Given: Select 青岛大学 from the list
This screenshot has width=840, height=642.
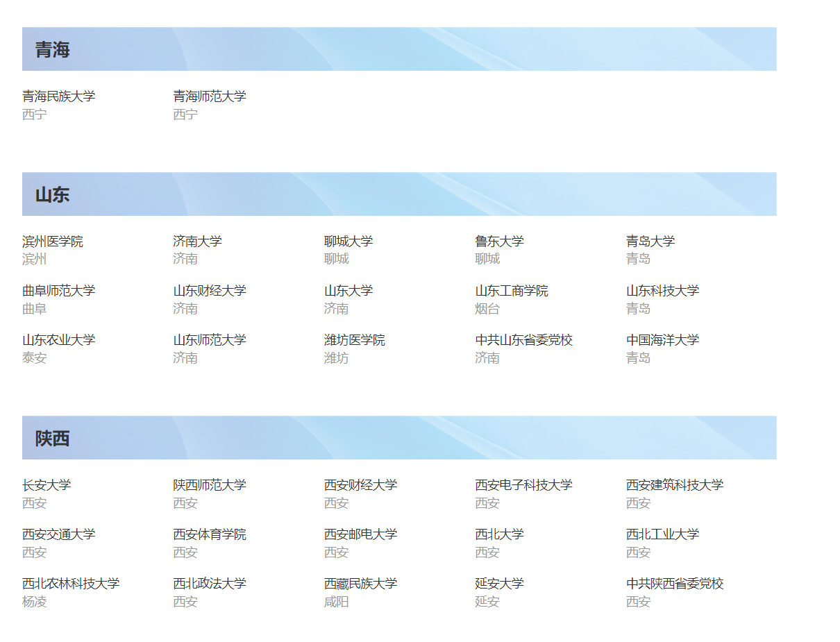Looking at the screenshot, I should point(650,241).
